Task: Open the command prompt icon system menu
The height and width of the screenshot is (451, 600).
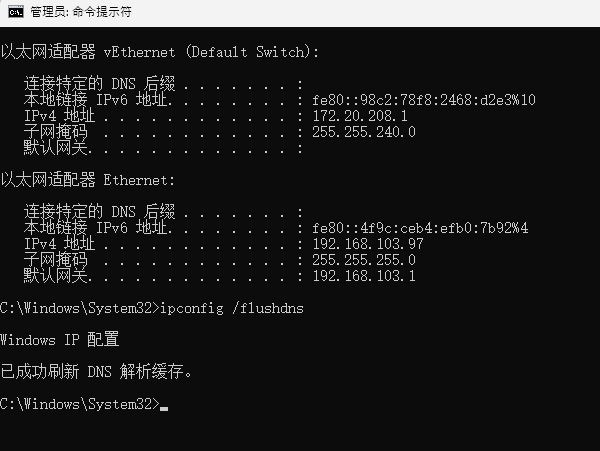Action: click(x=16, y=11)
